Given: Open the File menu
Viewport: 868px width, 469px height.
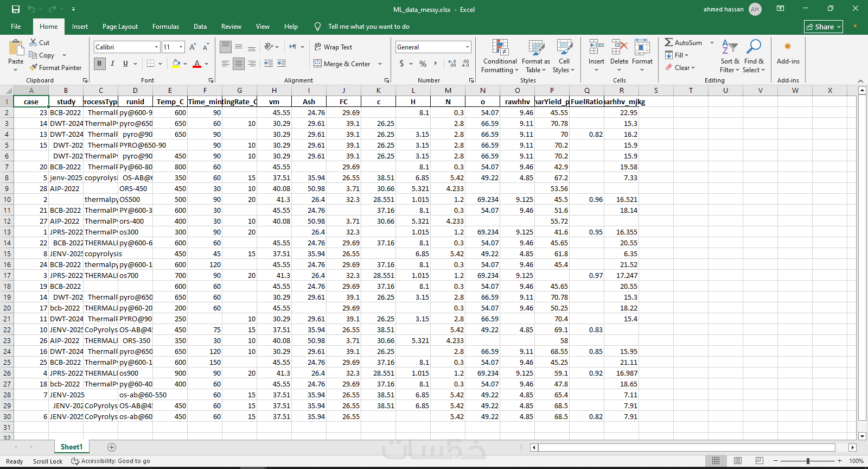Looking at the screenshot, I should click(x=16, y=27).
